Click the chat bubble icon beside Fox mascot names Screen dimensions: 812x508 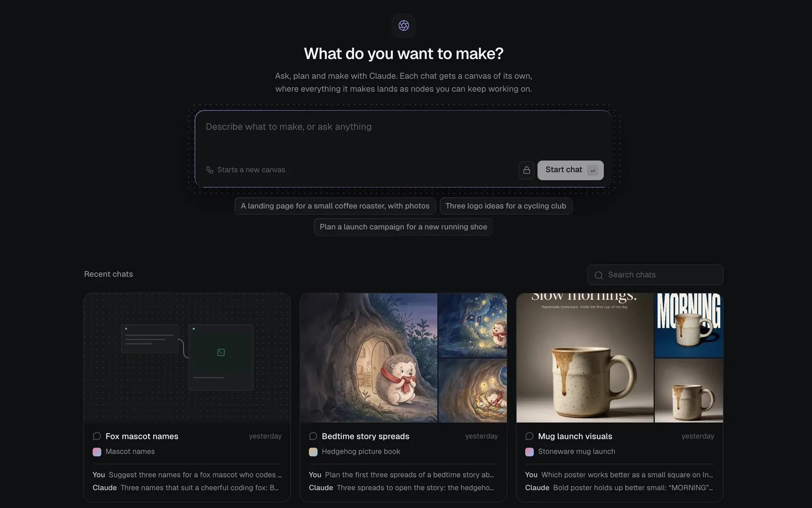click(97, 436)
